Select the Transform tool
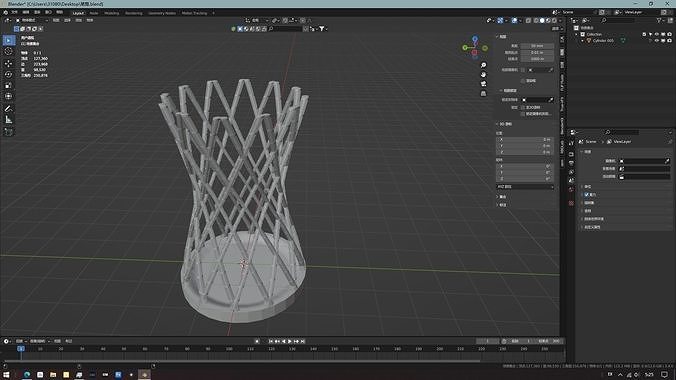The height and width of the screenshot is (380, 676). coord(9,96)
